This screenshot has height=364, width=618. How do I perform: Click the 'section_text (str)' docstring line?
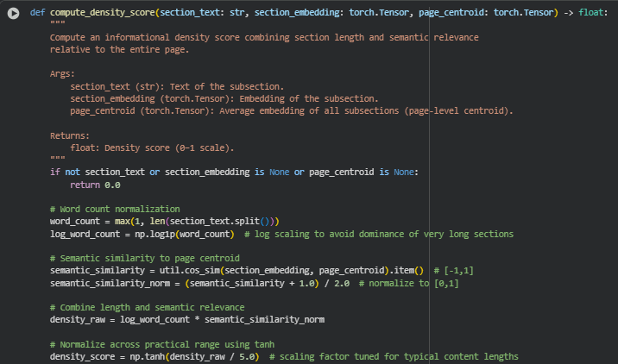pos(176,87)
